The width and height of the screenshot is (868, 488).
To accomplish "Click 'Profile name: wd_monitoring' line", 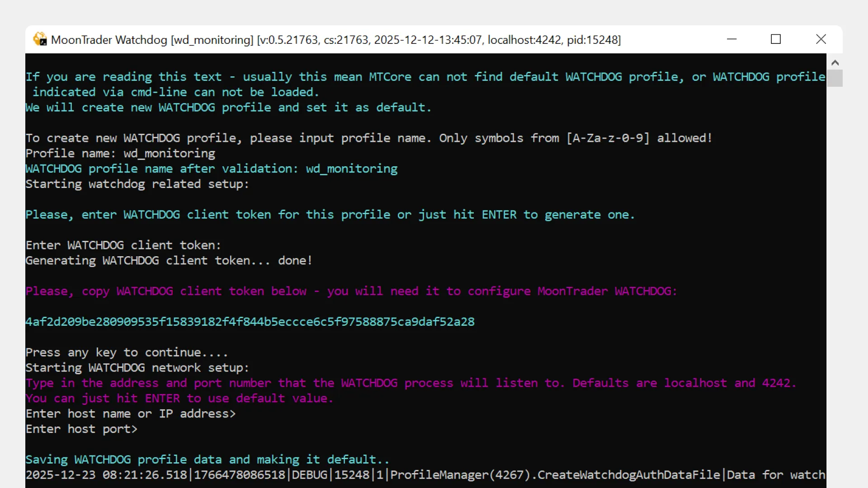I will (x=120, y=153).
